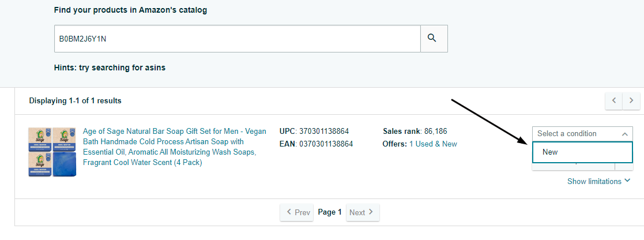Expand Show limitations
Viewport: 644px width, 240px height.
click(x=594, y=181)
